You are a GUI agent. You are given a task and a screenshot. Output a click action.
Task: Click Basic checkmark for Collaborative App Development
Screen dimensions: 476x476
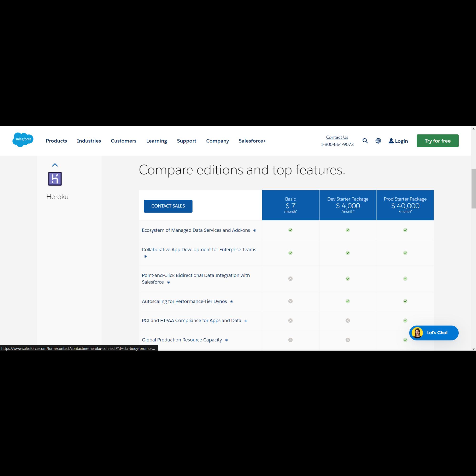(x=290, y=253)
